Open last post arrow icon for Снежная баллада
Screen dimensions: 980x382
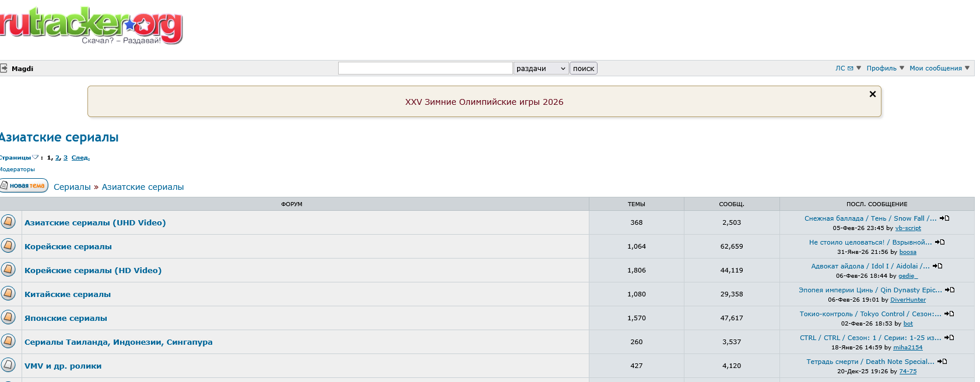coord(944,218)
